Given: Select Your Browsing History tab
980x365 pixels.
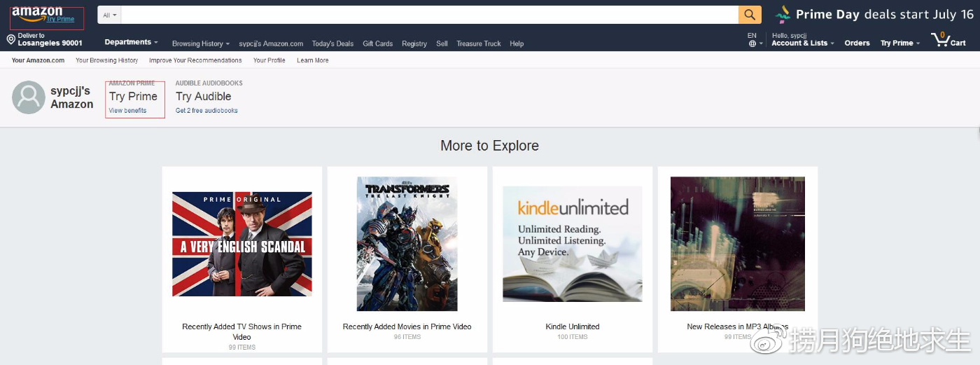Looking at the screenshot, I should coord(107,60).
